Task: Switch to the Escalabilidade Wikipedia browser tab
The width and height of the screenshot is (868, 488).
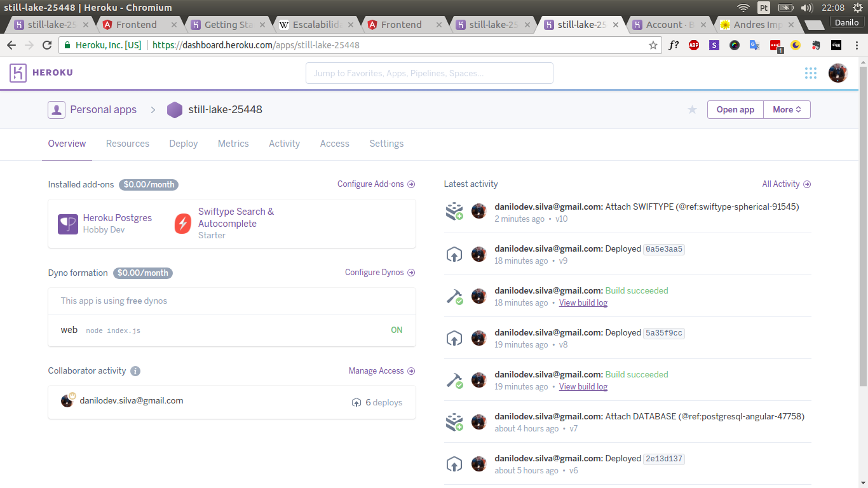Action: point(316,25)
